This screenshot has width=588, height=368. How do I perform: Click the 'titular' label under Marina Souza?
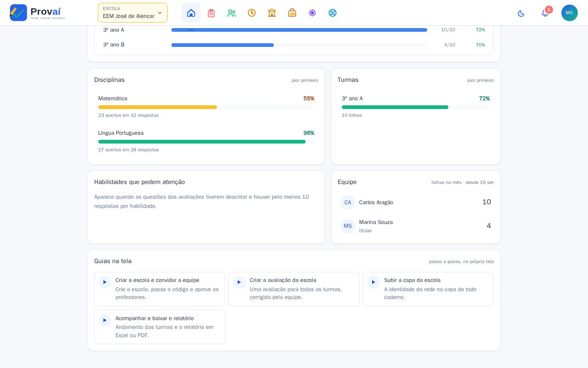pos(366,231)
